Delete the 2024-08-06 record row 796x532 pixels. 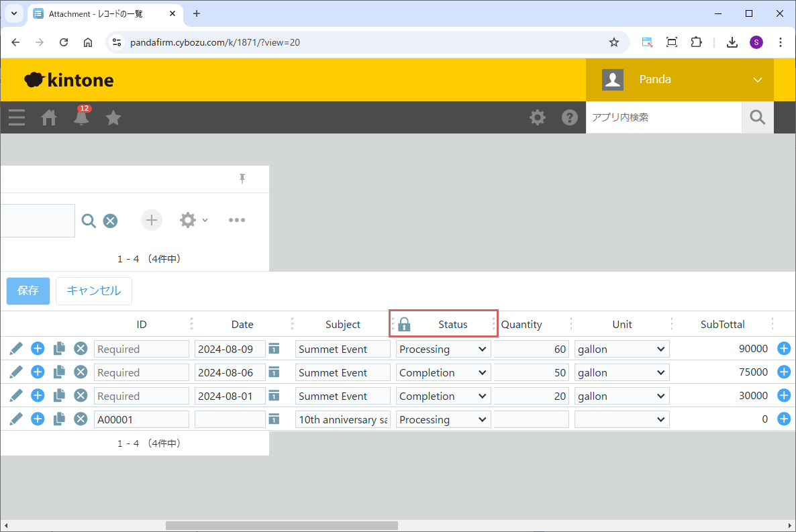click(81, 372)
